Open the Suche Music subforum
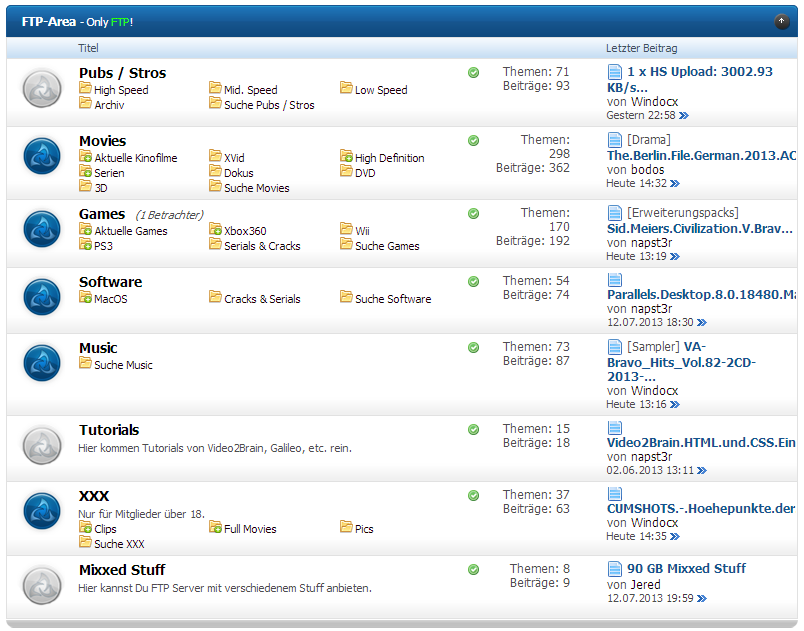 (123, 365)
